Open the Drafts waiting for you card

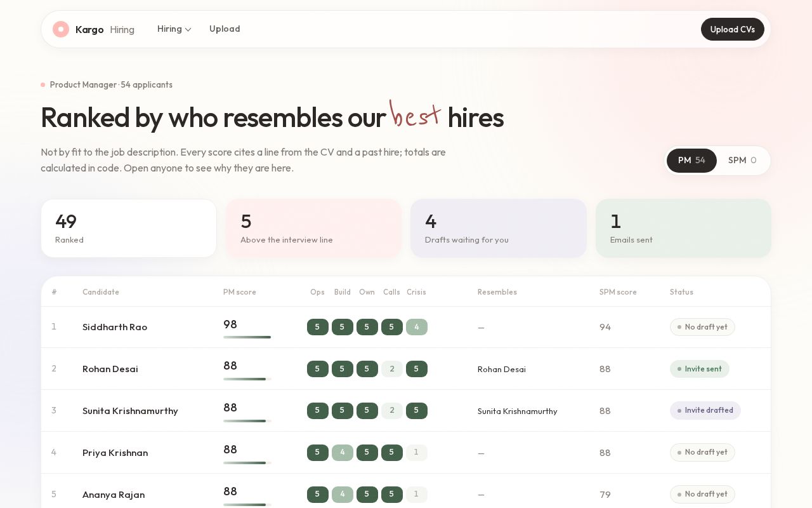499,229
